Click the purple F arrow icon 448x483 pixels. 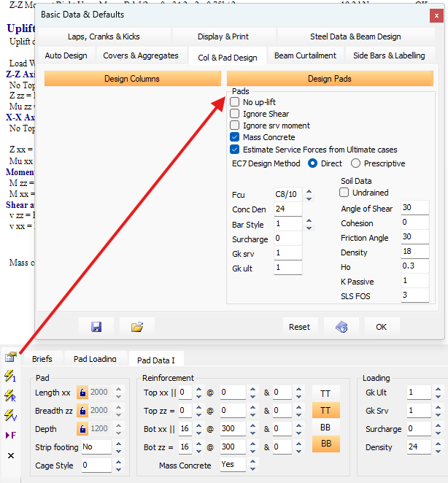pos(10,436)
